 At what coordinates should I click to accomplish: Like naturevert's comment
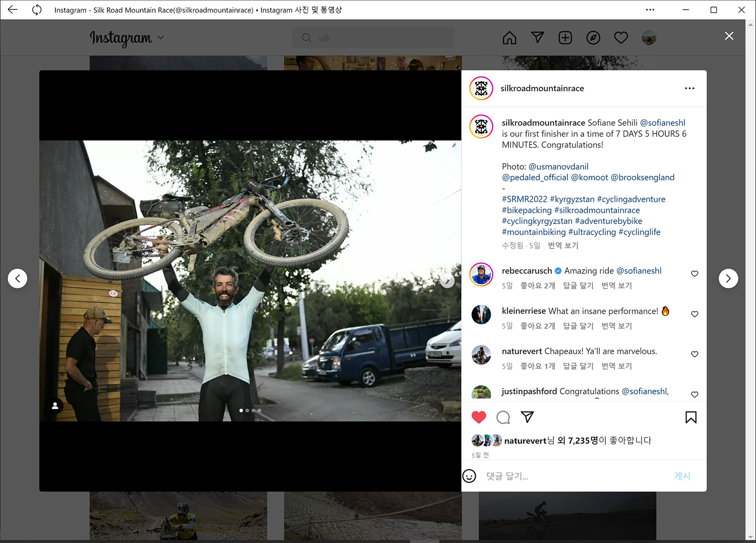pyautogui.click(x=695, y=354)
